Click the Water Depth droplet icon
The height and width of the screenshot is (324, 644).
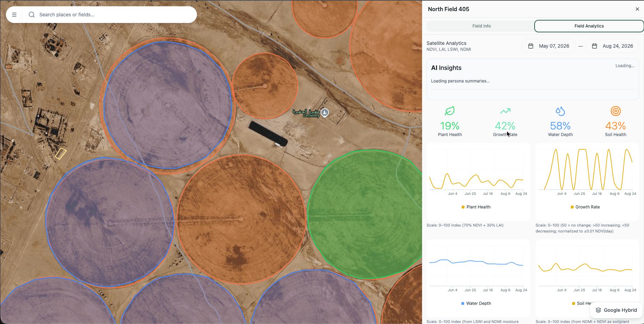(560, 111)
